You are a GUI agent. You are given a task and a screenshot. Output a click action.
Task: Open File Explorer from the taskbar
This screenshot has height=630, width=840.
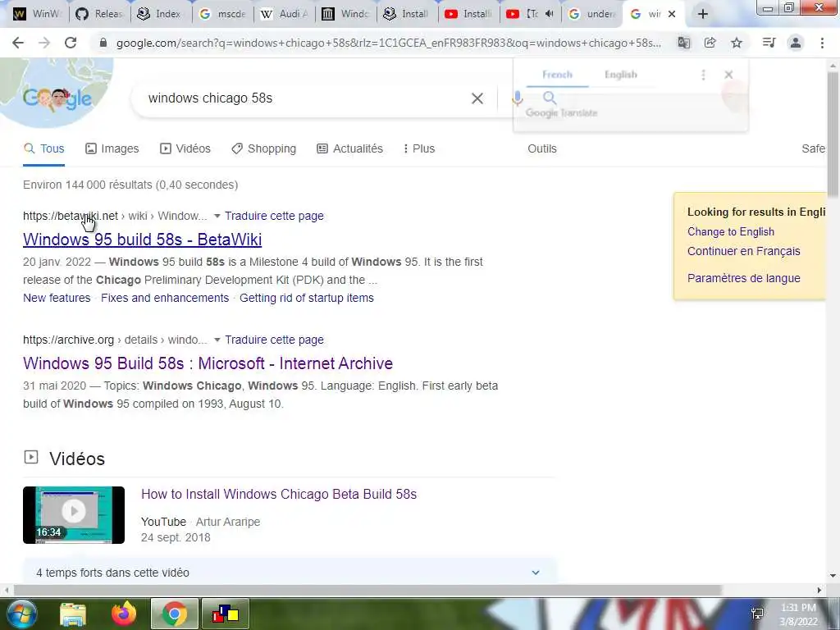[73, 614]
